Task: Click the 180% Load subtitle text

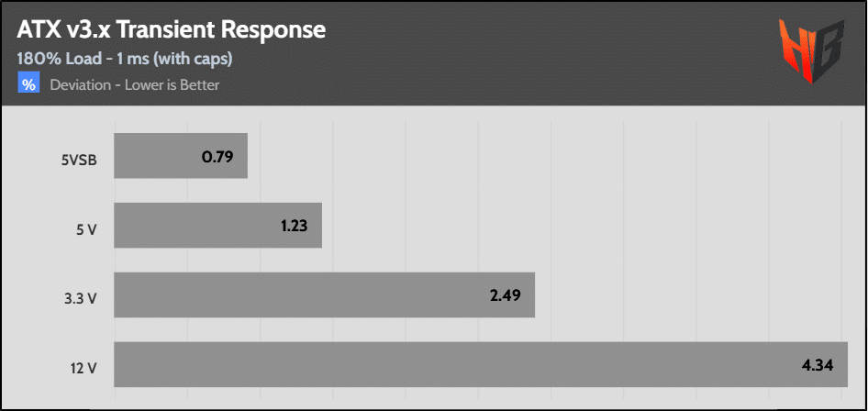Action: (125, 59)
